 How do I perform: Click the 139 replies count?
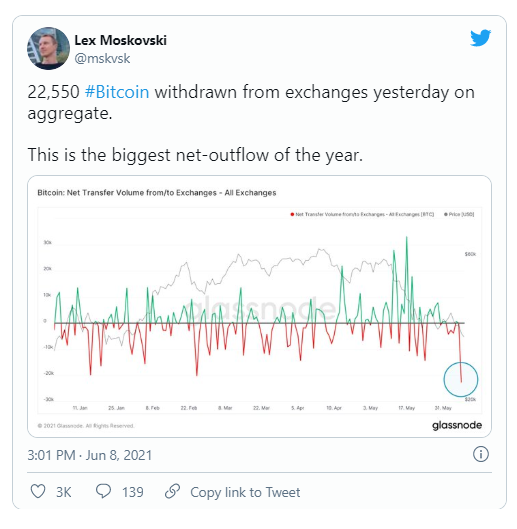pos(133,492)
